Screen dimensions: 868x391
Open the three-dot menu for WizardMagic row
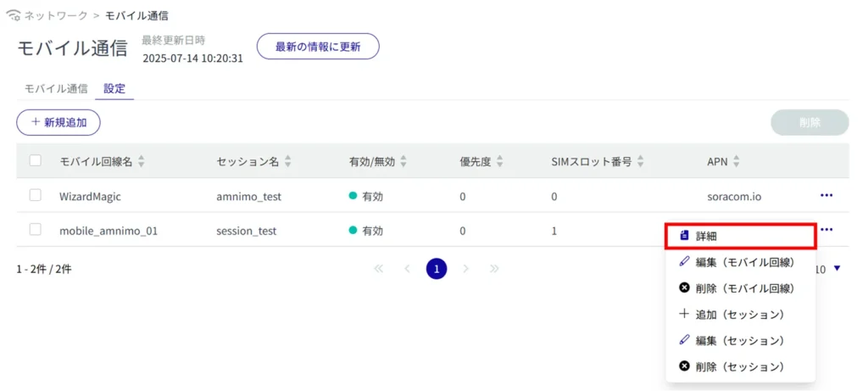click(826, 195)
